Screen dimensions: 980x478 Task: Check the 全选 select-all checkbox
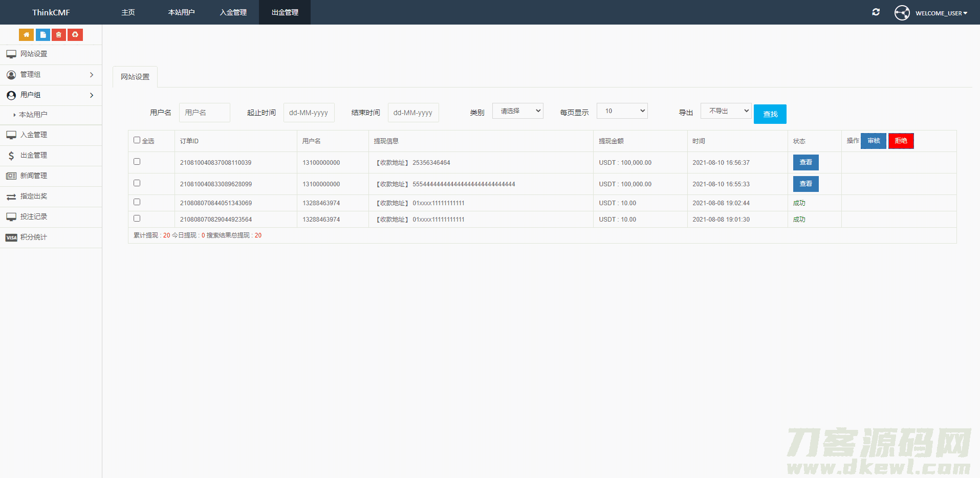pos(137,140)
